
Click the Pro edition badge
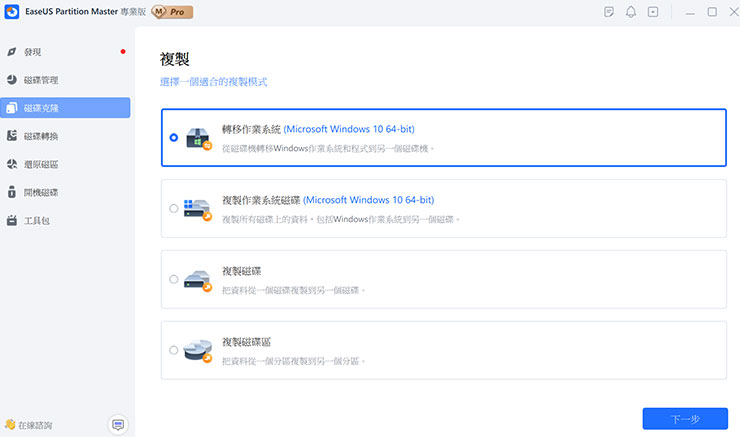tap(172, 12)
